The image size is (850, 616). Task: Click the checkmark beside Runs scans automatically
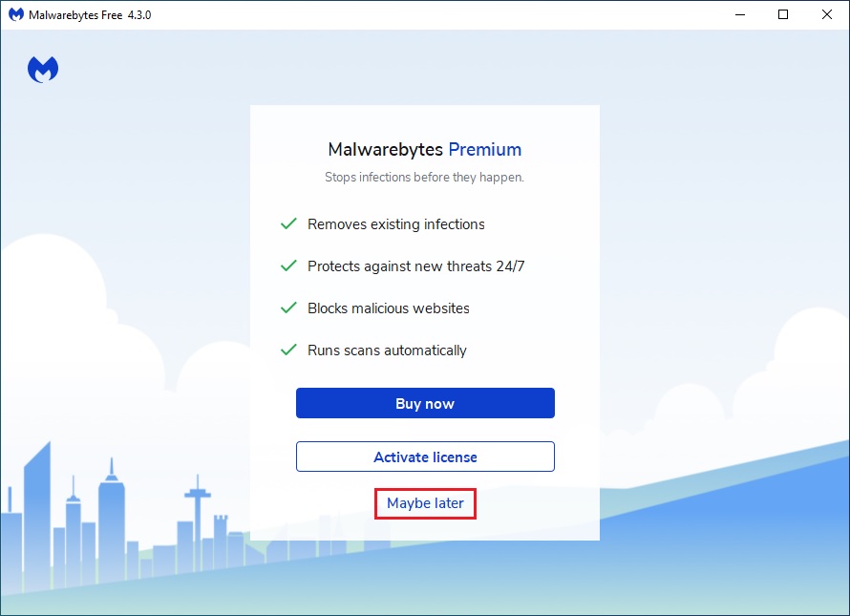287,350
